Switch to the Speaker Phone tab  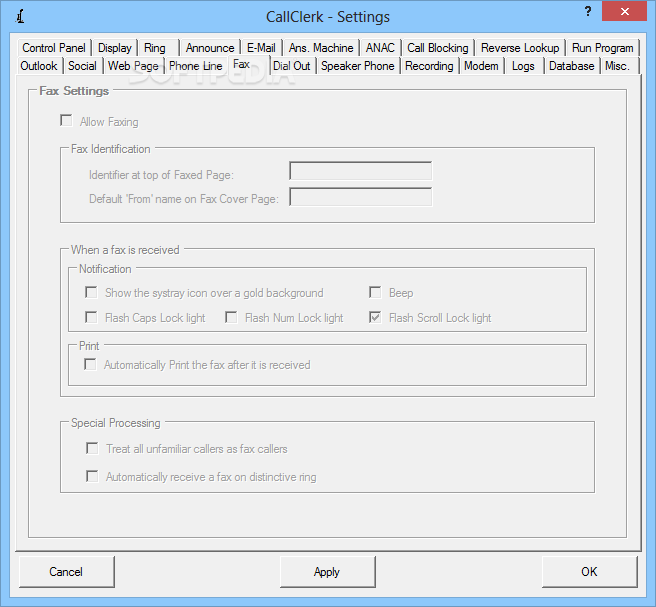pyautogui.click(x=358, y=66)
